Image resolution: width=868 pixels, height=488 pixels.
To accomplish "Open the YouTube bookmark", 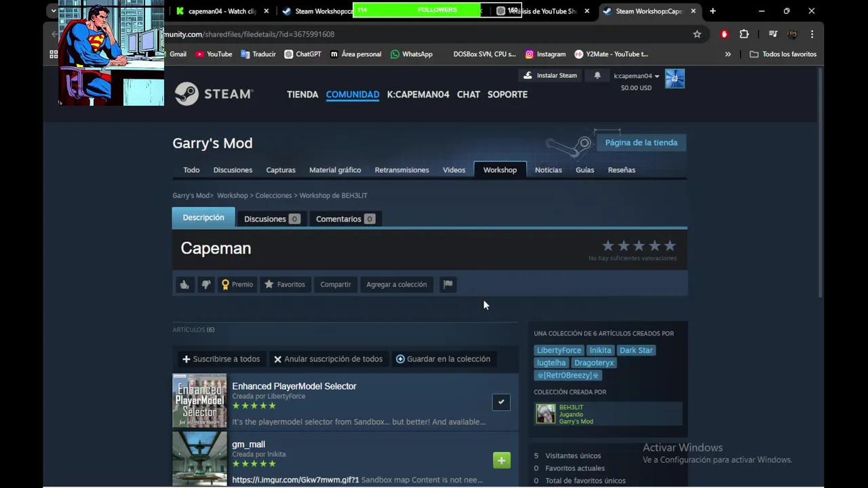I will click(x=214, y=54).
